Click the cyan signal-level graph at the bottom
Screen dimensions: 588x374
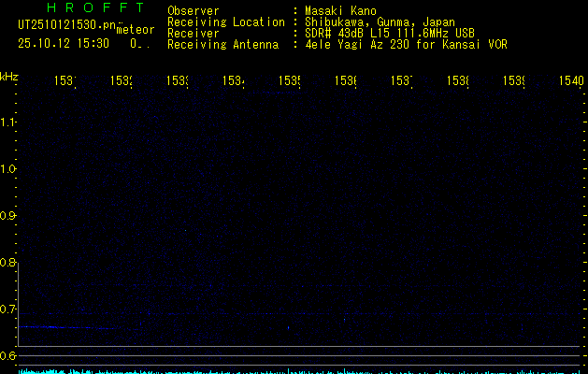[300, 371]
